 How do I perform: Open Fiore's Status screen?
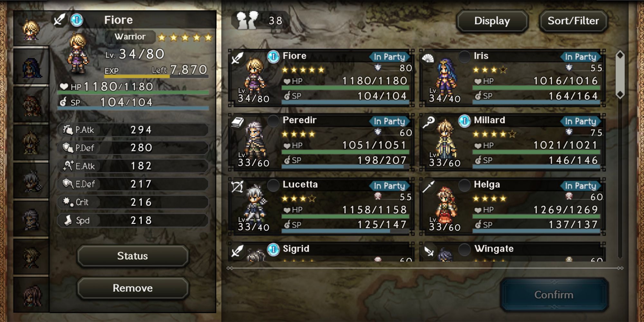[133, 256]
